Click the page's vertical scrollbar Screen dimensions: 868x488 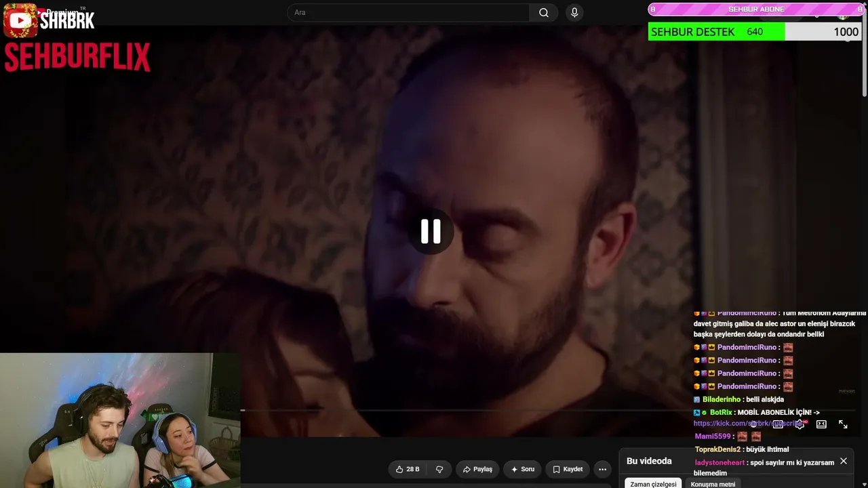(x=864, y=54)
